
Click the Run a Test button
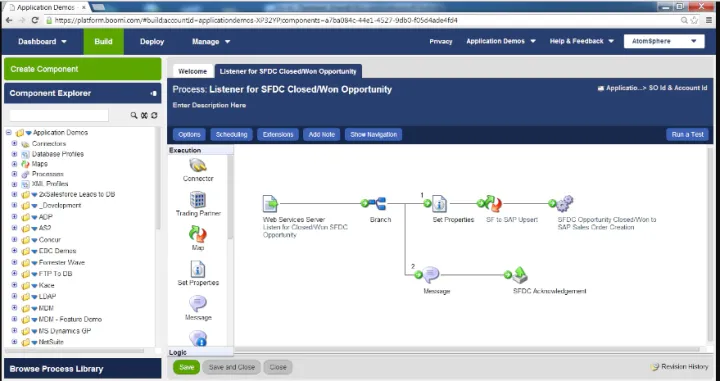click(x=687, y=134)
